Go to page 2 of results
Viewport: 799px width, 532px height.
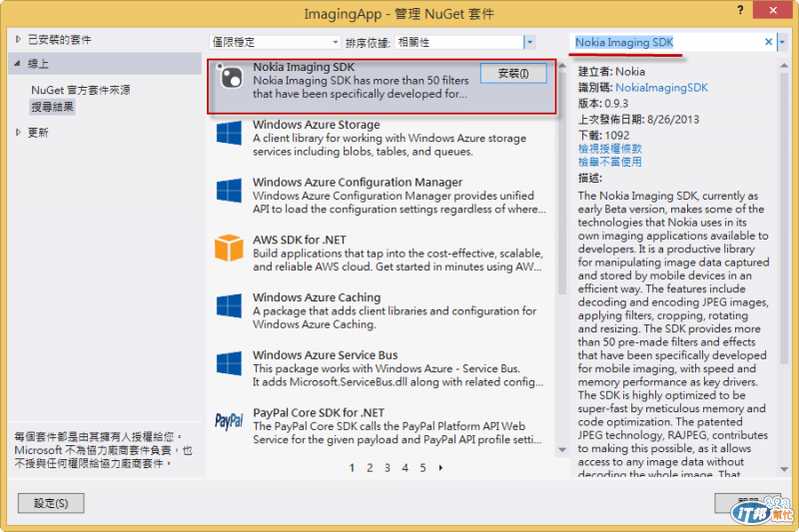coord(370,468)
